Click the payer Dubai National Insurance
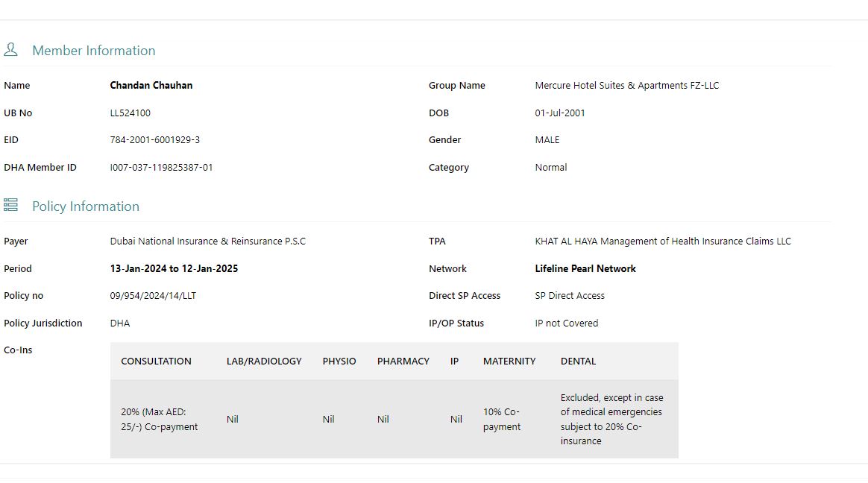Viewport: 868px width, 483px height. 208,241
